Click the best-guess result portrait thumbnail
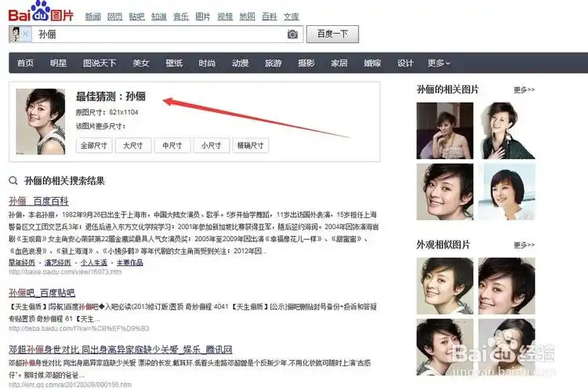Screen dimensions: 588x392 pyautogui.click(x=41, y=122)
